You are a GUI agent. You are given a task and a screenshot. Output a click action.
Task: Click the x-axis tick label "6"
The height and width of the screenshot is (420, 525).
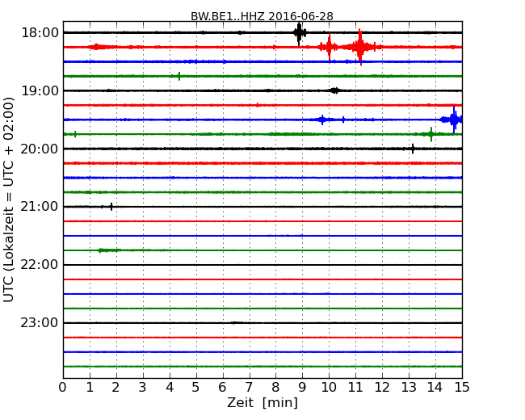[x=222, y=388]
